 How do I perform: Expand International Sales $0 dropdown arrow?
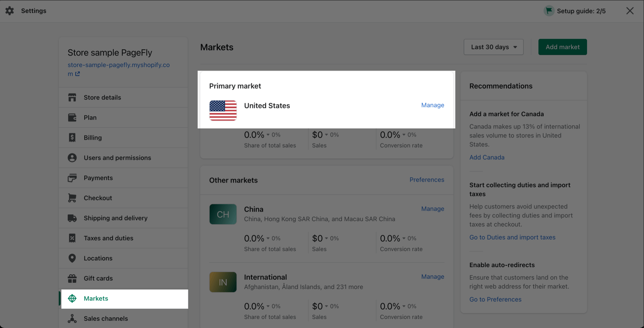point(327,307)
